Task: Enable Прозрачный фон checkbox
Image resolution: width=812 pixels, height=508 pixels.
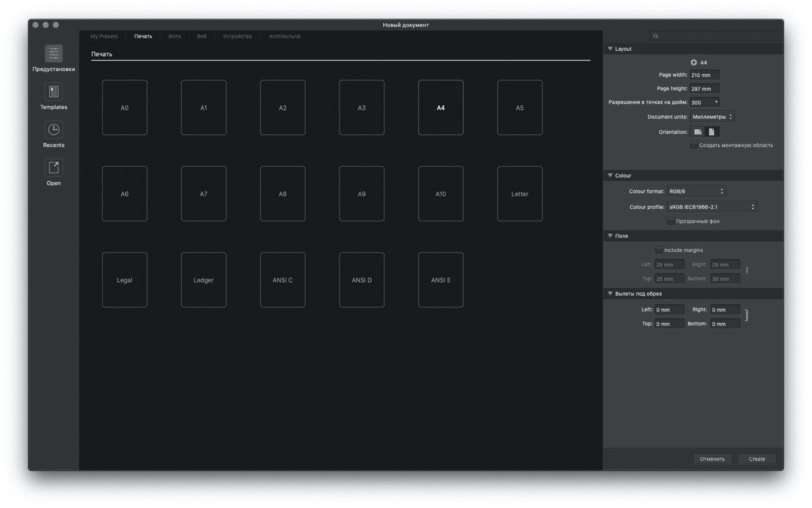Action: pyautogui.click(x=671, y=221)
